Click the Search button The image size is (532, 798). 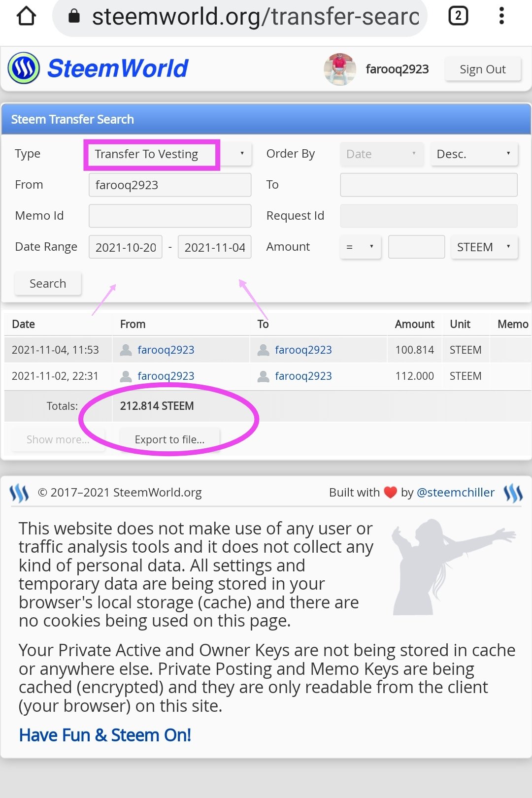tap(48, 283)
